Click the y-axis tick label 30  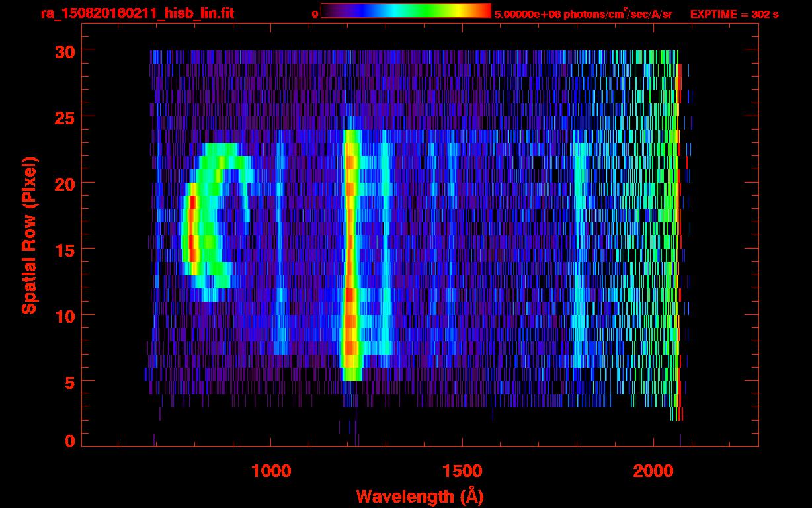pyautogui.click(x=63, y=51)
